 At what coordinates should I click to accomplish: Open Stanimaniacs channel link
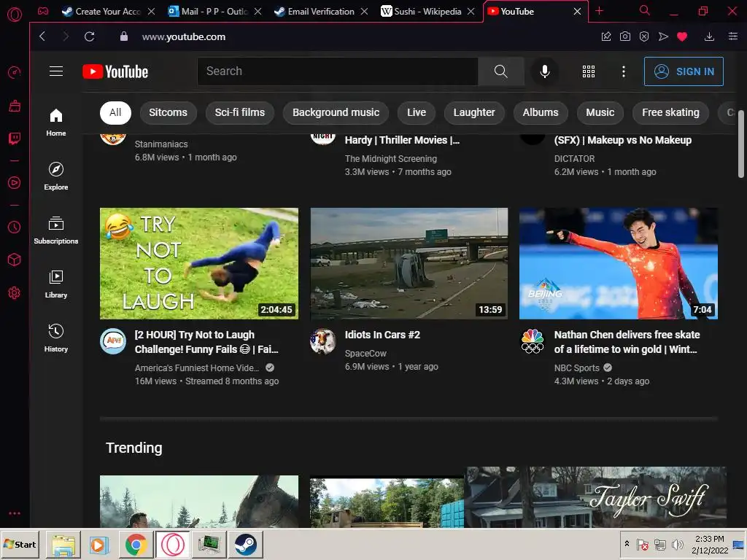point(161,144)
